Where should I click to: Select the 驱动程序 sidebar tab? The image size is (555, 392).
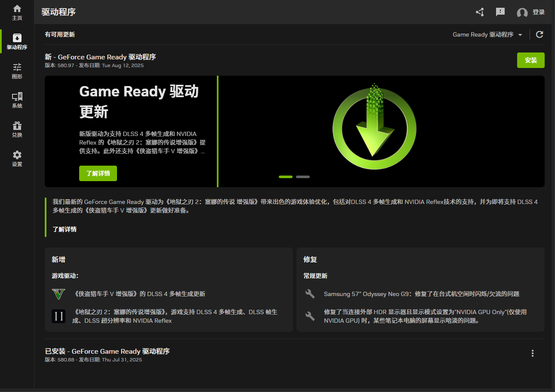tap(17, 42)
